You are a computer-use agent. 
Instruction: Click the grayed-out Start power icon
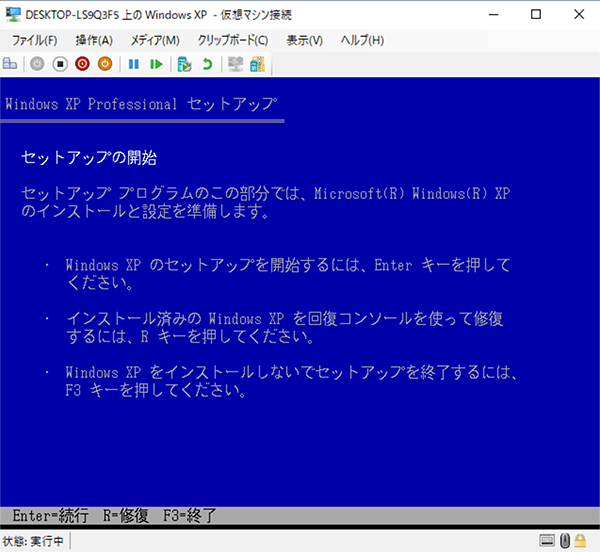pos(37,64)
